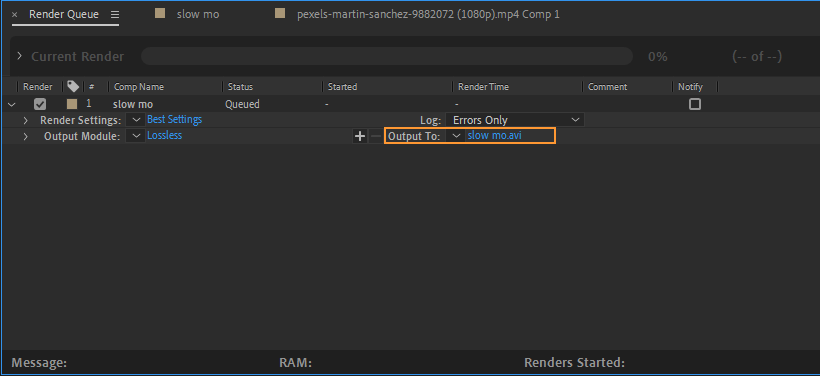Open the Log dropdown showing Errors Only

[x=515, y=120]
